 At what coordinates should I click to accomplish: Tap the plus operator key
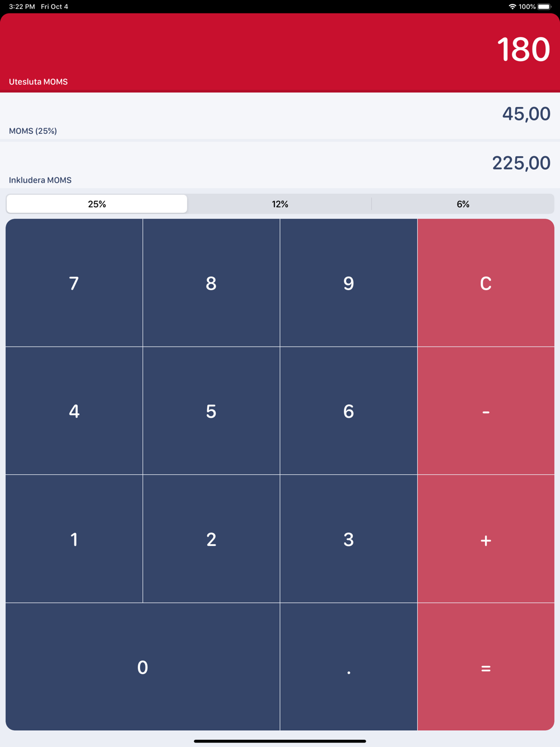[x=486, y=539]
